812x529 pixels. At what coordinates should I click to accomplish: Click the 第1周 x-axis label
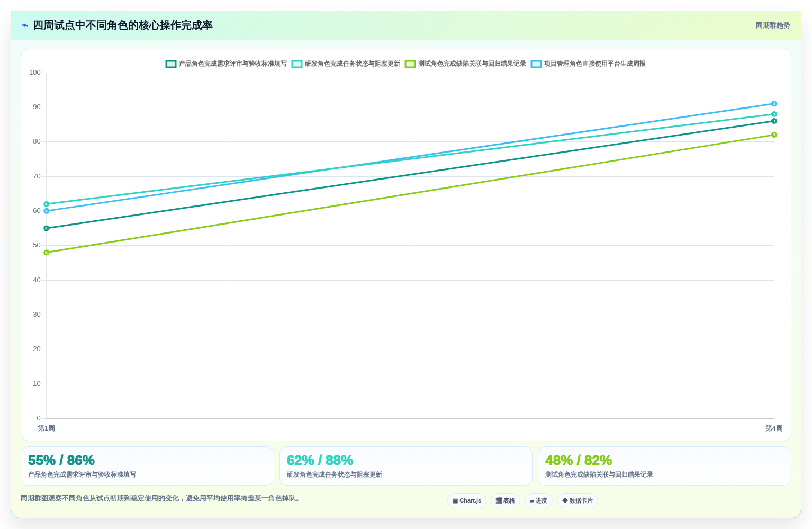click(x=46, y=428)
